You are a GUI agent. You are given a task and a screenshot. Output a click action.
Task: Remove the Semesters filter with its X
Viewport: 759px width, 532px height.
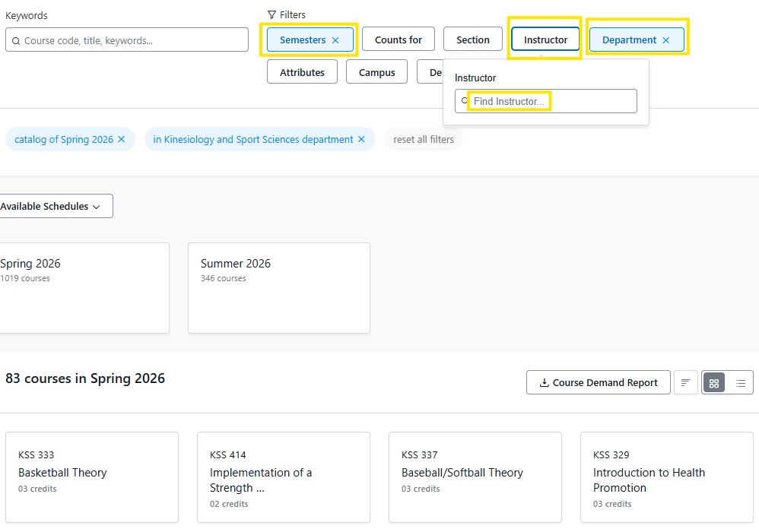click(335, 40)
